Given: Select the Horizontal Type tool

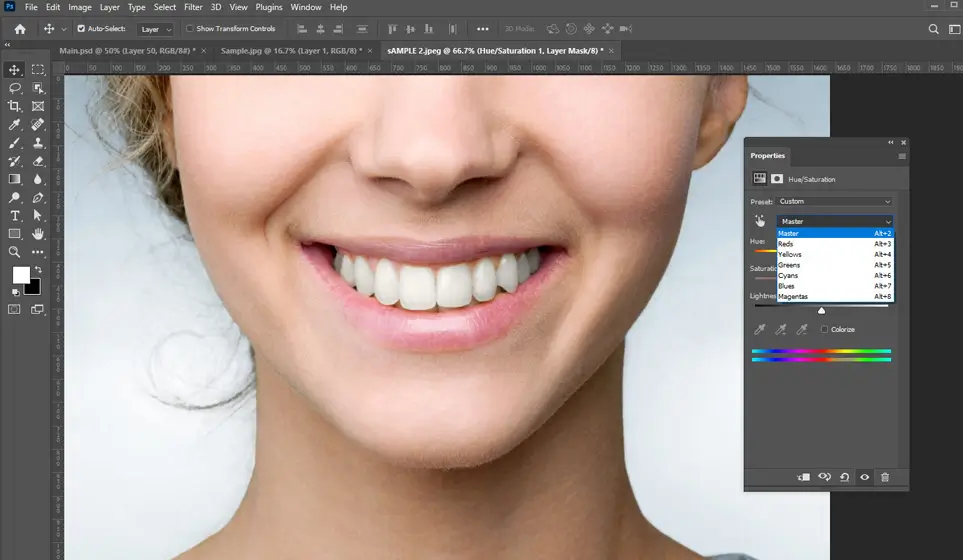Looking at the screenshot, I should click(x=14, y=216).
